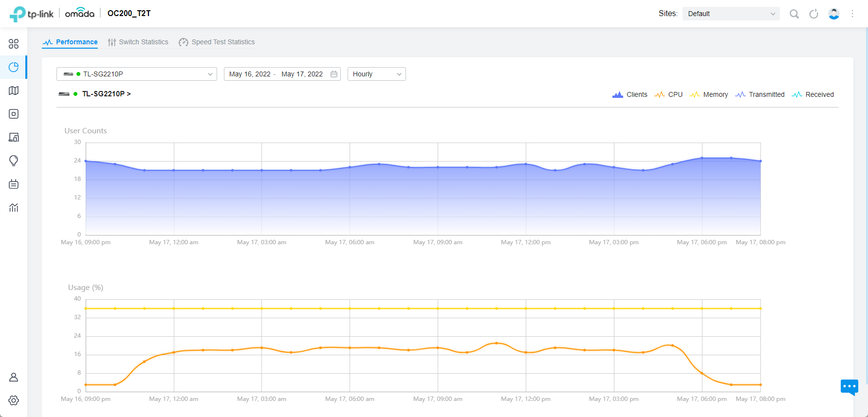Open the date range picker field

(x=282, y=74)
